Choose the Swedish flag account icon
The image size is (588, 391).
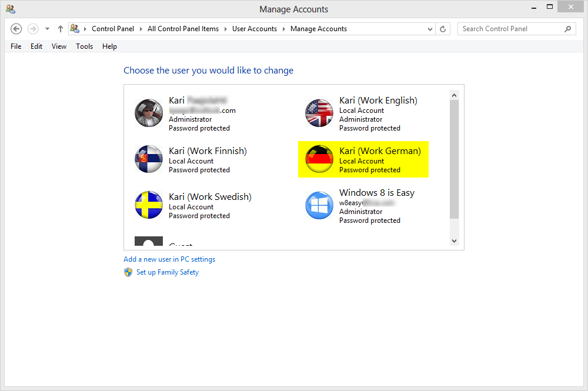pos(149,205)
